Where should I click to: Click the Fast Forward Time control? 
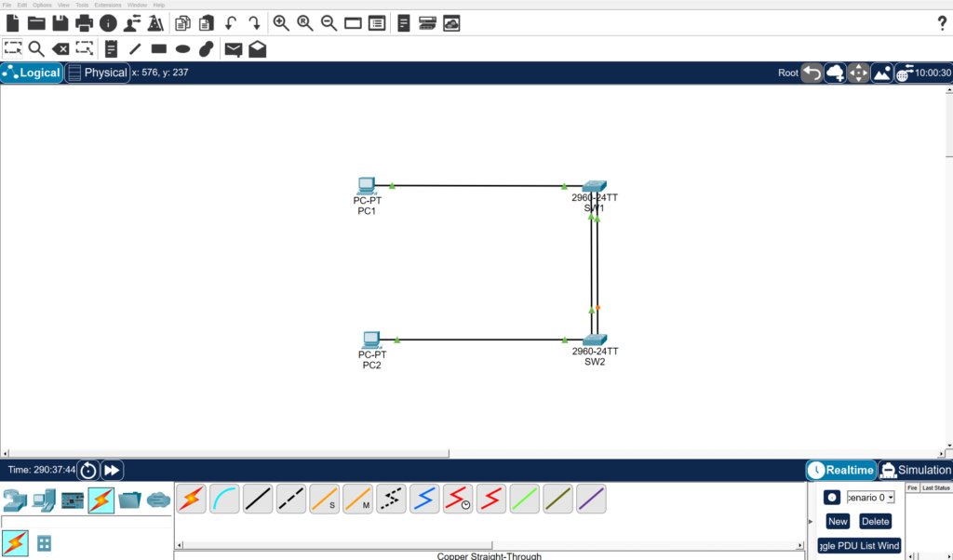[111, 470]
